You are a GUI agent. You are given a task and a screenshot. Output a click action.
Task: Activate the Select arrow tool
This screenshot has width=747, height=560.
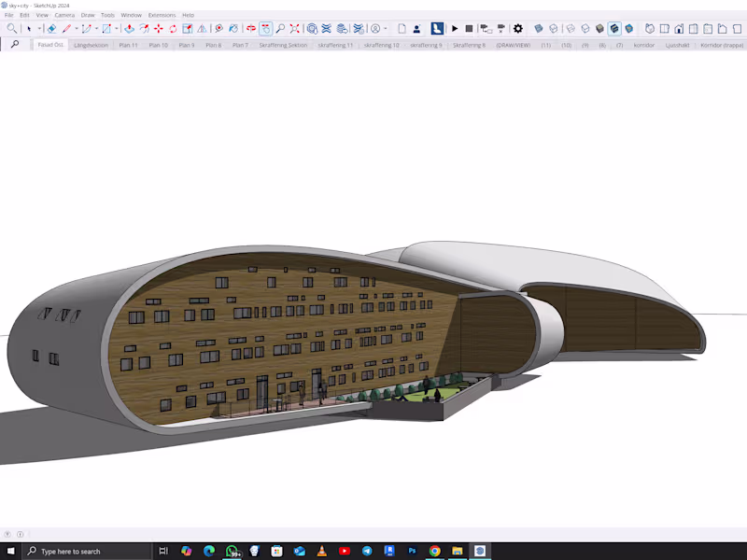pos(29,28)
